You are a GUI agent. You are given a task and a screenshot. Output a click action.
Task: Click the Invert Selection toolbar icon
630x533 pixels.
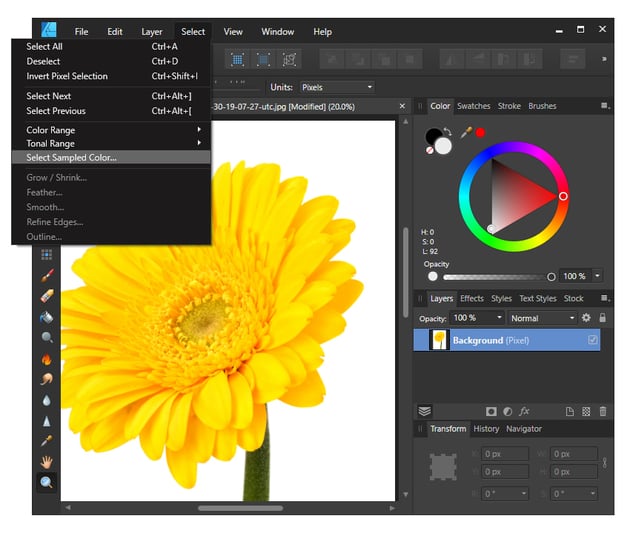coord(289,60)
